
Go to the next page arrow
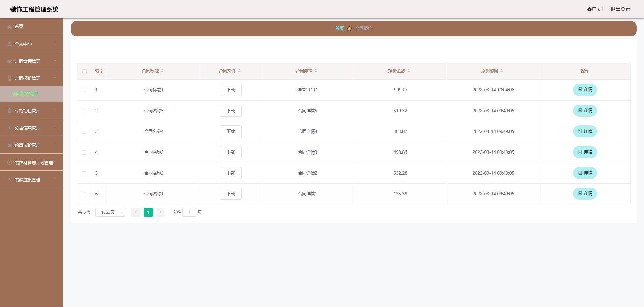coord(160,212)
